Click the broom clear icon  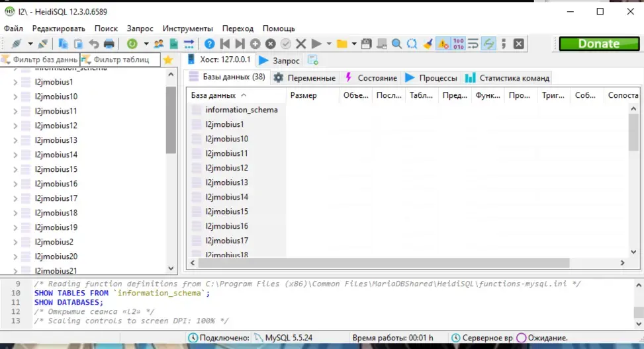(428, 44)
